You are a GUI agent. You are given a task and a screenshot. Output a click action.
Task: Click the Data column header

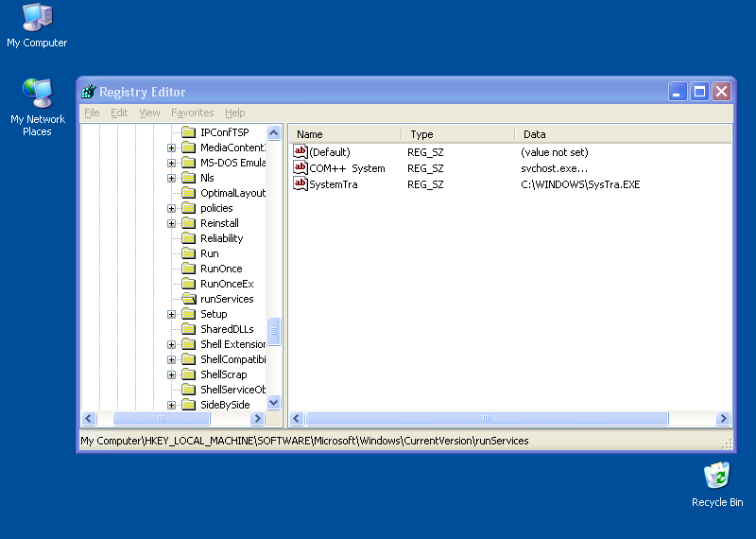[623, 134]
